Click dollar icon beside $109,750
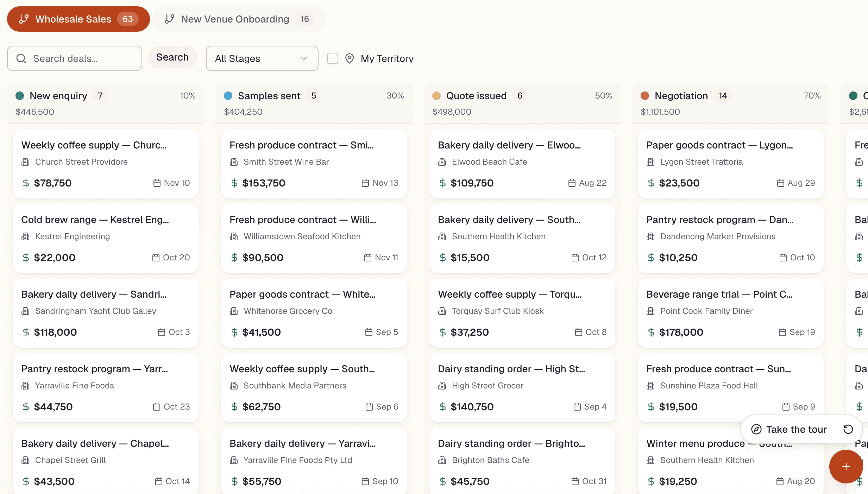 442,183
